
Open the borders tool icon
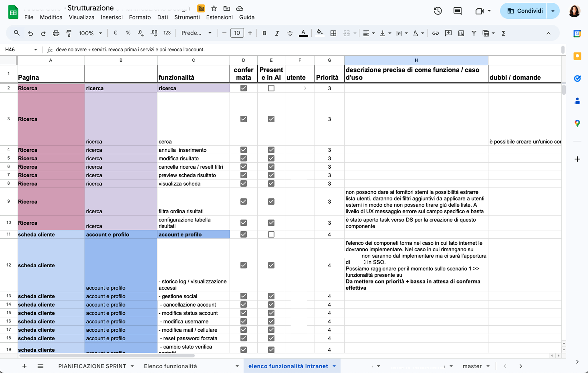pyautogui.click(x=333, y=33)
